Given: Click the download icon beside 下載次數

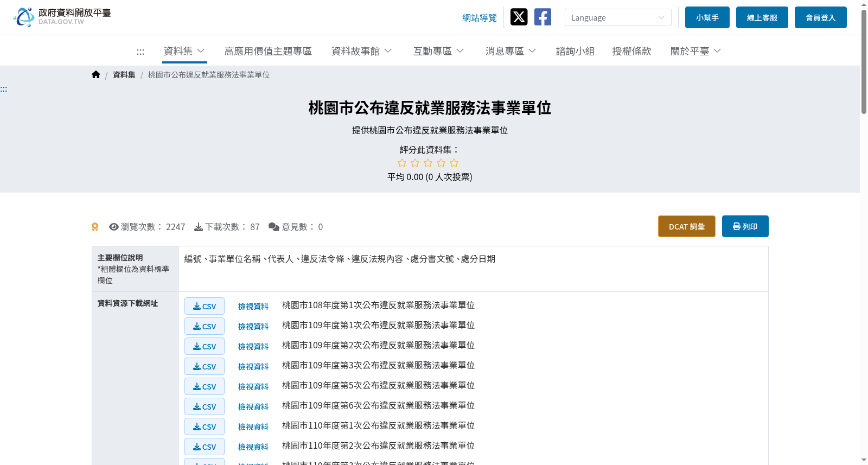Looking at the screenshot, I should point(199,227).
